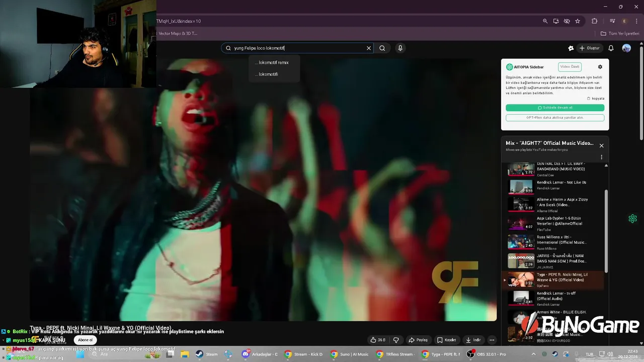Viewport: 644px width, 362px height.
Task: Click the 'Oluştur' create button
Action: pyautogui.click(x=590, y=48)
